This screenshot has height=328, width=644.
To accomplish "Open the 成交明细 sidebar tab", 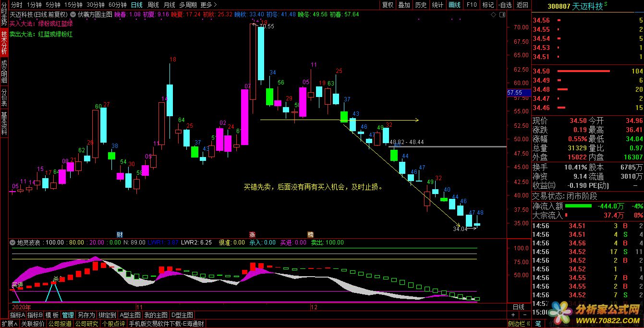I will click(x=4, y=71).
